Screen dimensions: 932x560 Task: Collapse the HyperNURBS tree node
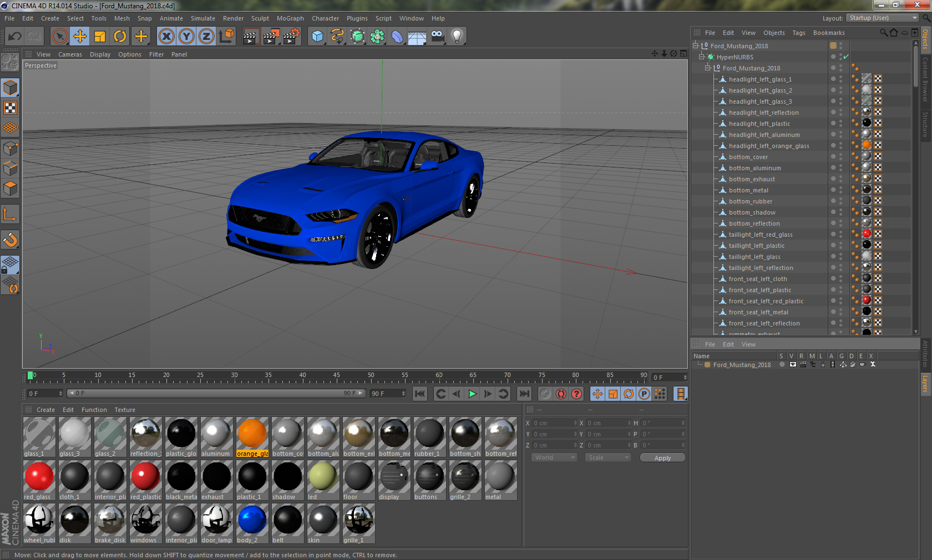701,57
